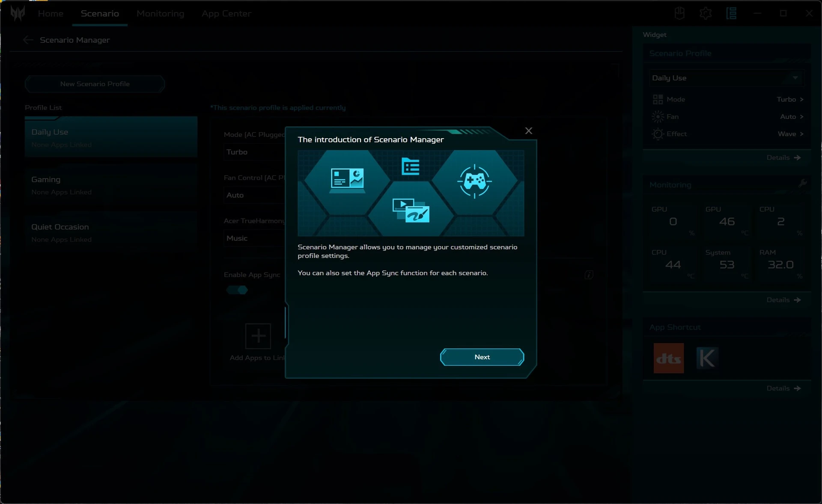Click the mouse device icon in title bar
Screen dimensions: 822x504
click(x=679, y=14)
